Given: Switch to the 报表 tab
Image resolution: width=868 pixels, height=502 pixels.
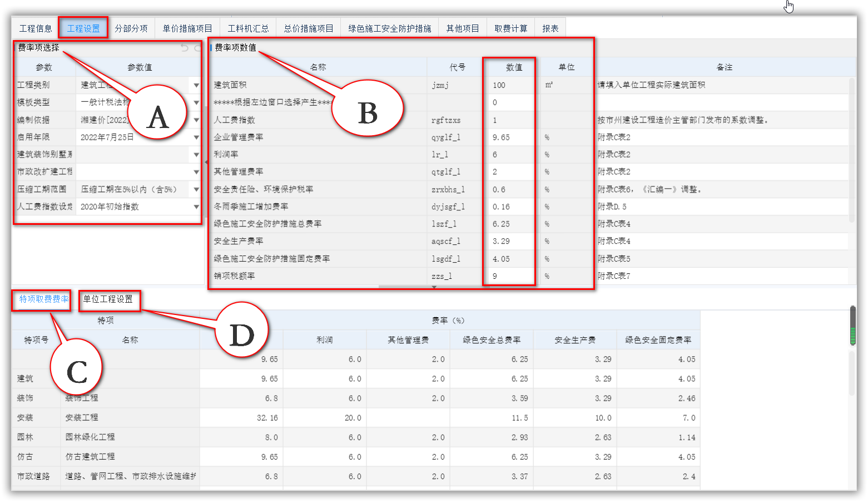Looking at the screenshot, I should (x=550, y=28).
